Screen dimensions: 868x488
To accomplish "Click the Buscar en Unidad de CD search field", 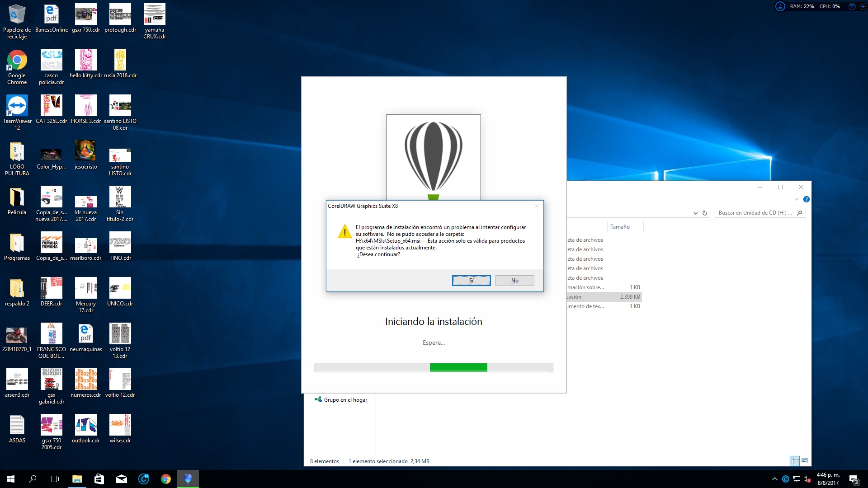I will click(x=755, y=213).
